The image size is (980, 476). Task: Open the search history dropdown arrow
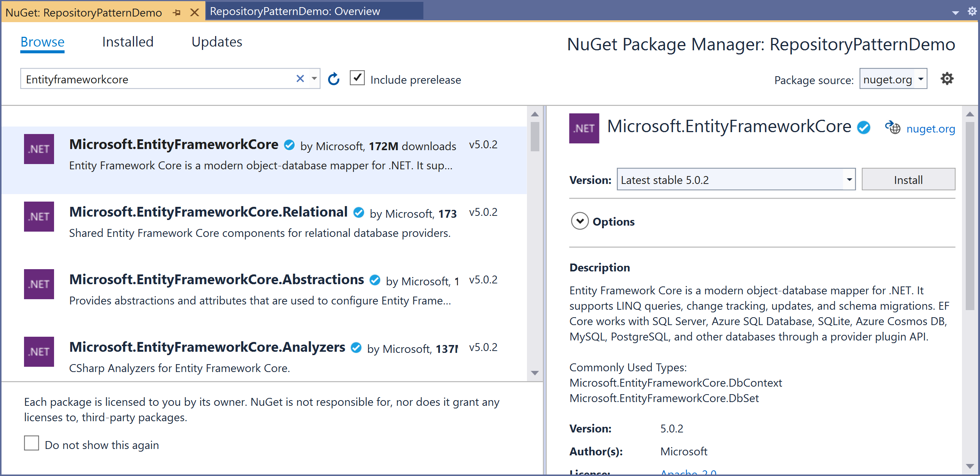314,79
